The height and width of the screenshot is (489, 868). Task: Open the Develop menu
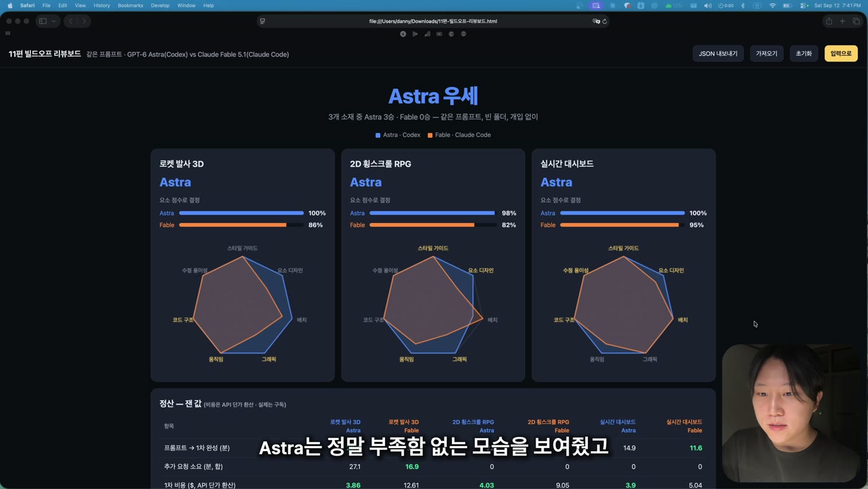click(x=160, y=6)
